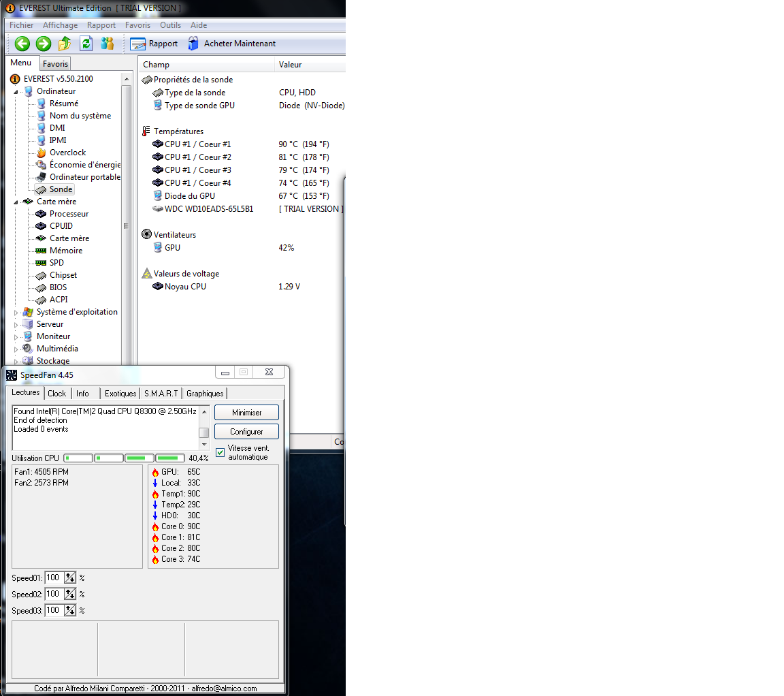
Task: Select the Chipset icon in the tree
Action: click(41, 275)
